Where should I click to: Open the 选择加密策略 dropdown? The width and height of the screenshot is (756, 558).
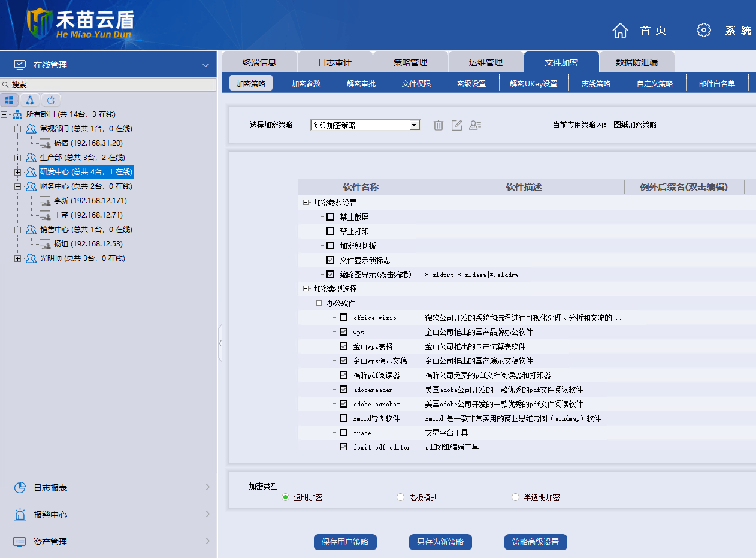coord(413,125)
